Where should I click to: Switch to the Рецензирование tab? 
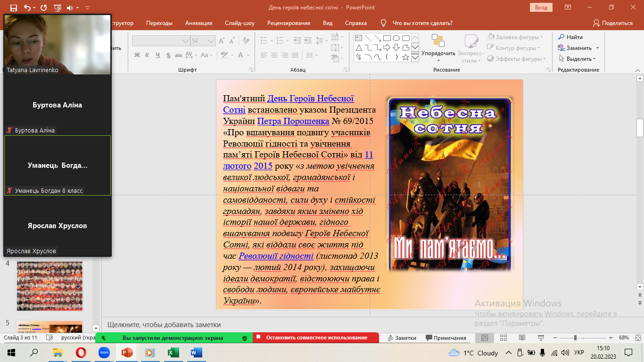click(x=289, y=23)
